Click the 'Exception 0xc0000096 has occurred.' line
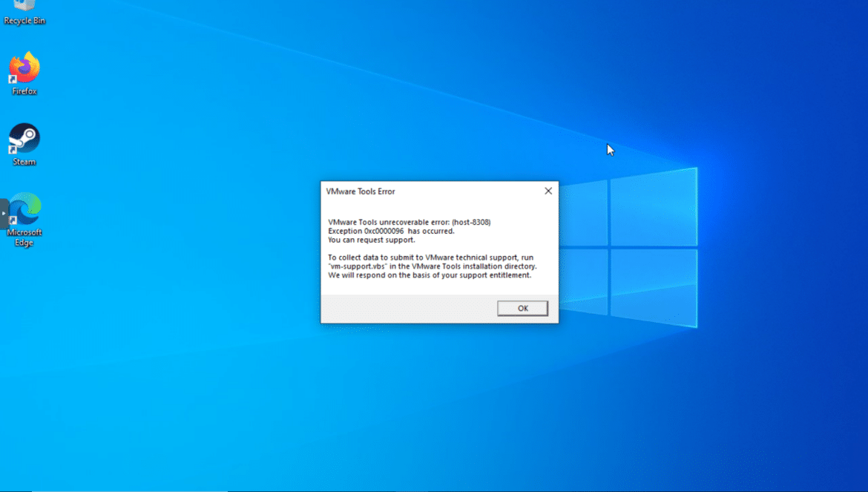Image resolution: width=868 pixels, height=492 pixels. tap(391, 231)
